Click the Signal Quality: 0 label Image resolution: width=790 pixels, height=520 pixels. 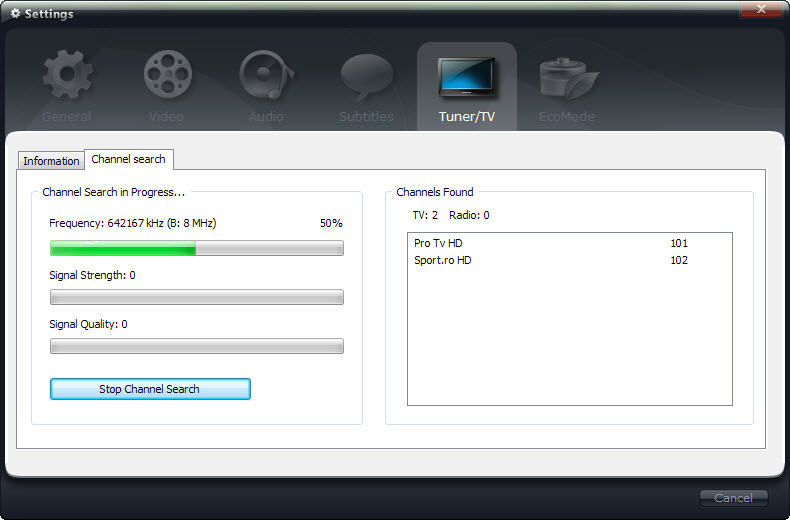tap(88, 324)
